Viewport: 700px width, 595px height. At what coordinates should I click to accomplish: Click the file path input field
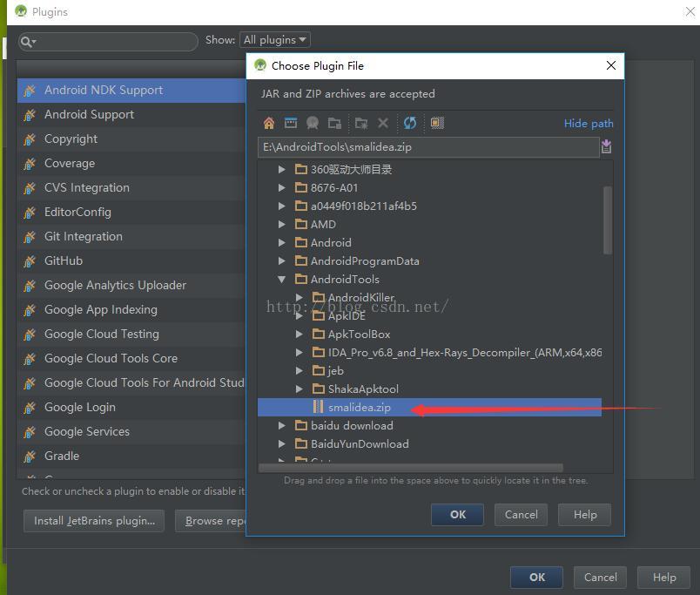(428, 147)
